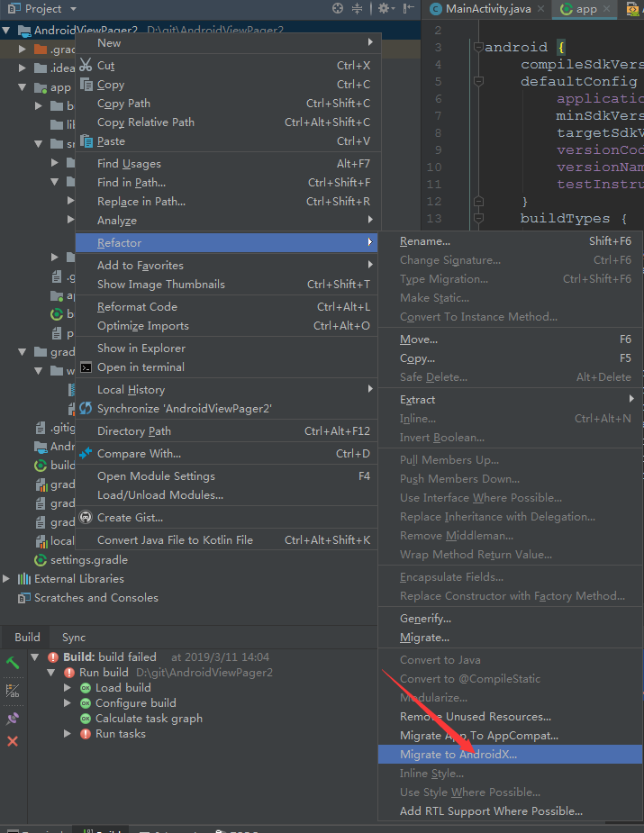This screenshot has width=644, height=833.
Task: Click the Create Gist GitHub icon
Action: pyautogui.click(x=86, y=517)
